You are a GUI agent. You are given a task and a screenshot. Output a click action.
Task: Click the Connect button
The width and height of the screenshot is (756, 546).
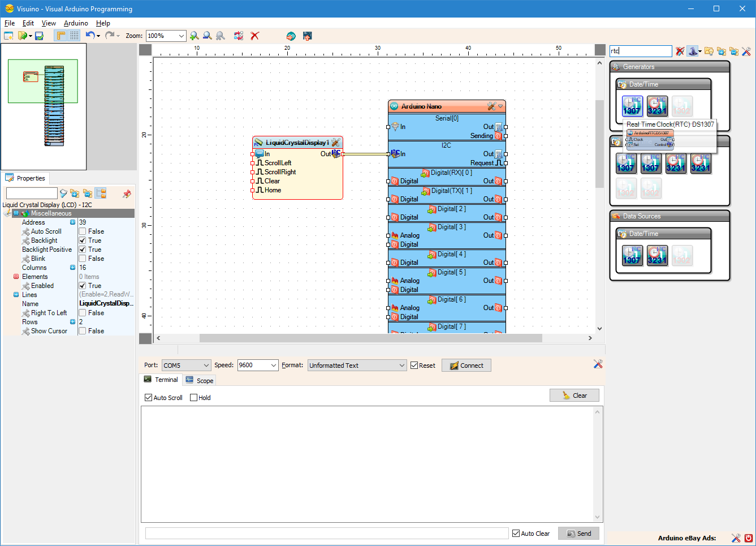[x=466, y=366]
